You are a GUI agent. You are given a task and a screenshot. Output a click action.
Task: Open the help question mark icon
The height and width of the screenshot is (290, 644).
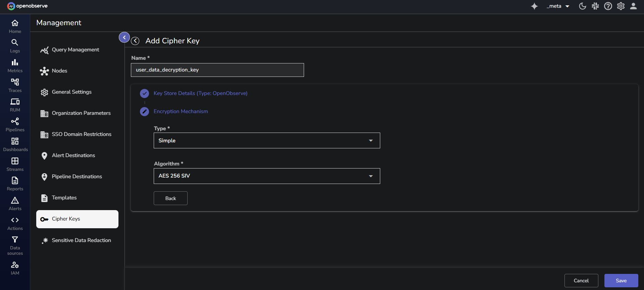pyautogui.click(x=608, y=6)
